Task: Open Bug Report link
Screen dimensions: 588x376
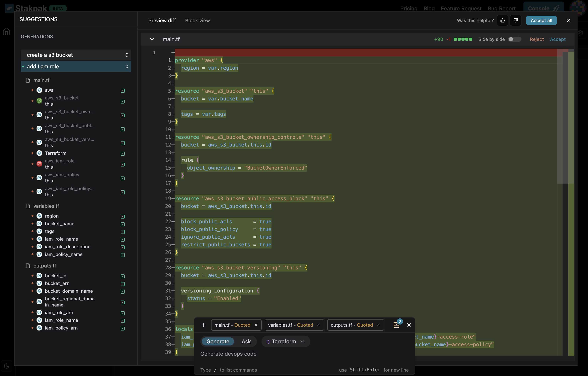Action: click(501, 8)
